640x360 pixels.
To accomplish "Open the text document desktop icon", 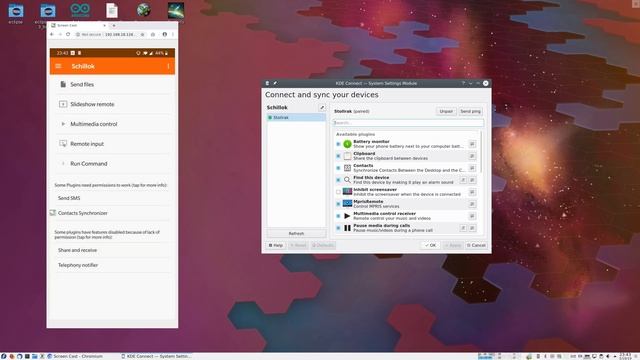I will click(112, 11).
